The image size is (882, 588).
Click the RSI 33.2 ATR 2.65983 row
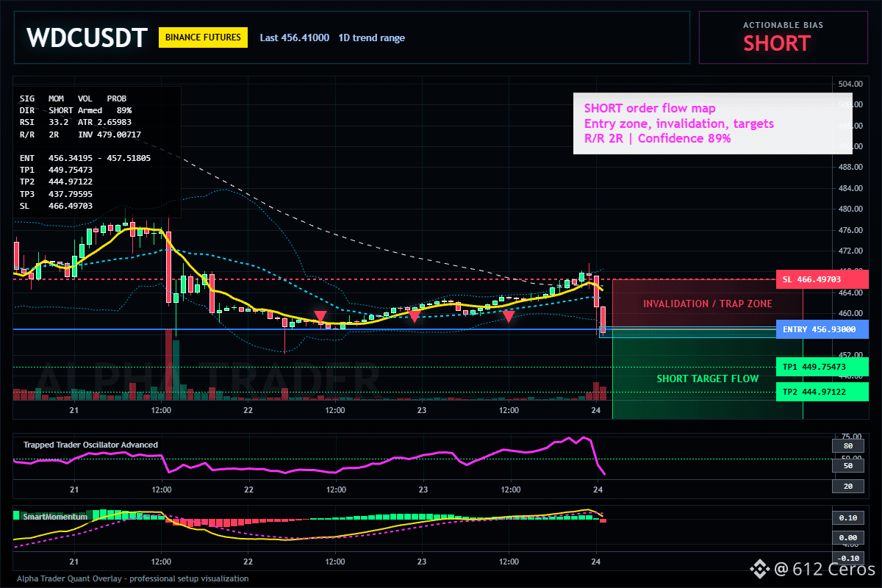(x=76, y=122)
